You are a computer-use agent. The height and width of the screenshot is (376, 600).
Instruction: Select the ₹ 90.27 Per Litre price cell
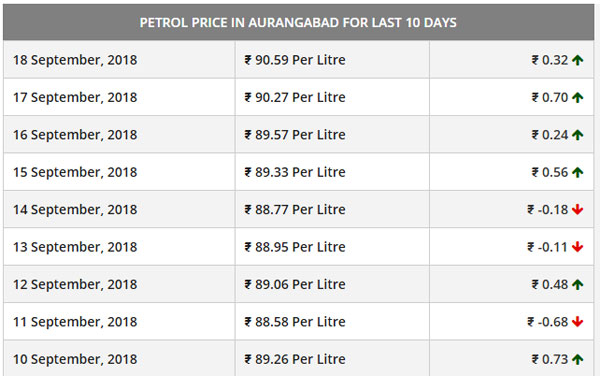pos(332,98)
